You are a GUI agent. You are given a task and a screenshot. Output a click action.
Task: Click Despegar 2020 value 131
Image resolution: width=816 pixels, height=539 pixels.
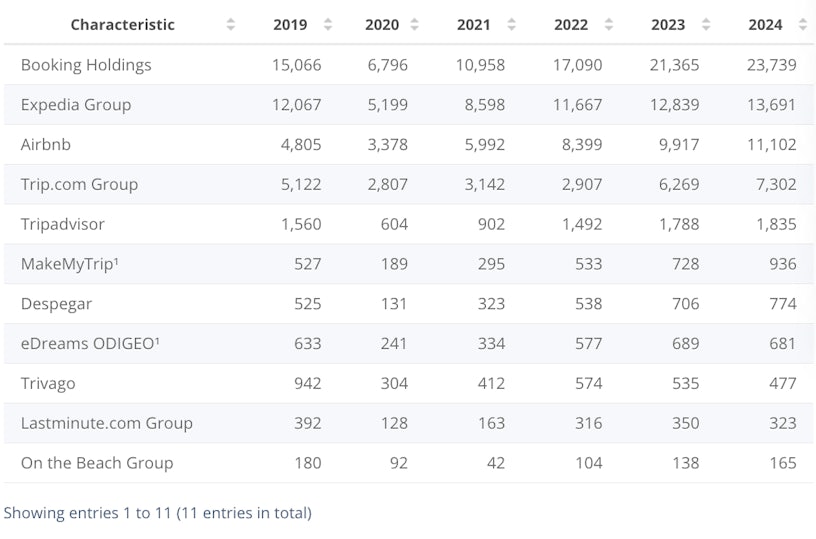point(394,304)
